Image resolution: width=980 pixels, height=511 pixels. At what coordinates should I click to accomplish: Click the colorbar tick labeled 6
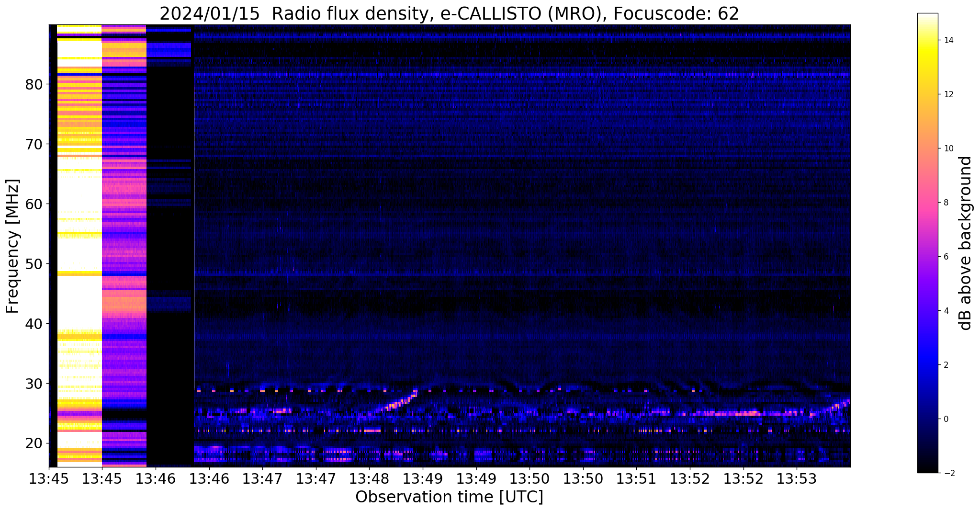pyautogui.click(x=946, y=257)
